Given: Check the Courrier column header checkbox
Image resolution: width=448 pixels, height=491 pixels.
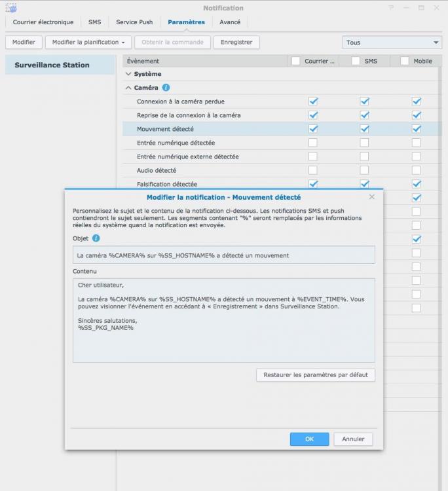Looking at the screenshot, I should (295, 61).
